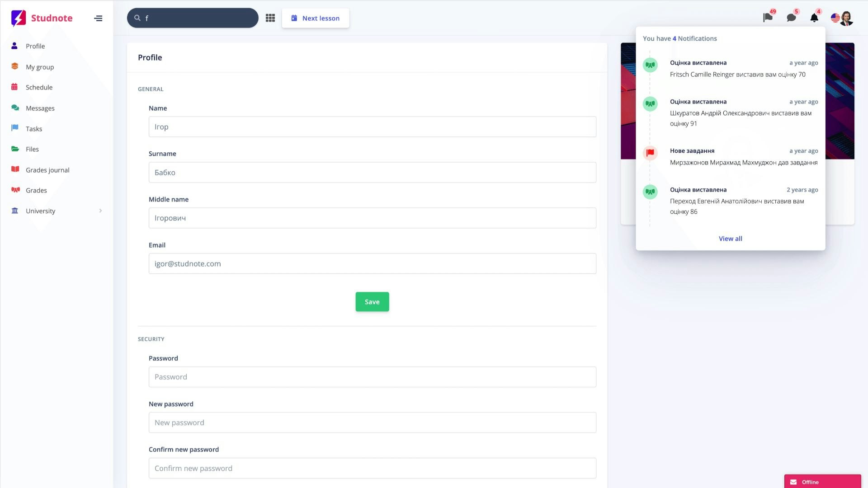Image resolution: width=868 pixels, height=488 pixels.
Task: Open Grades journal in sidebar
Action: tap(47, 170)
